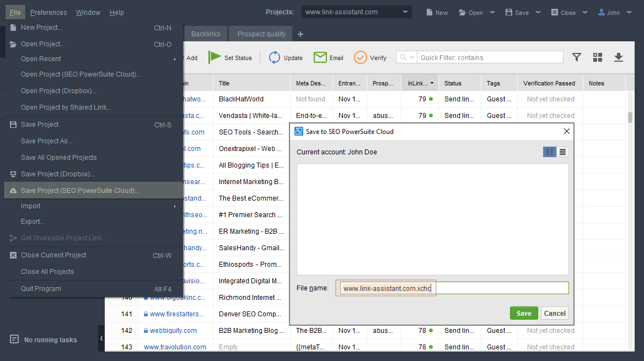Click the green Save button in dialog

(524, 314)
